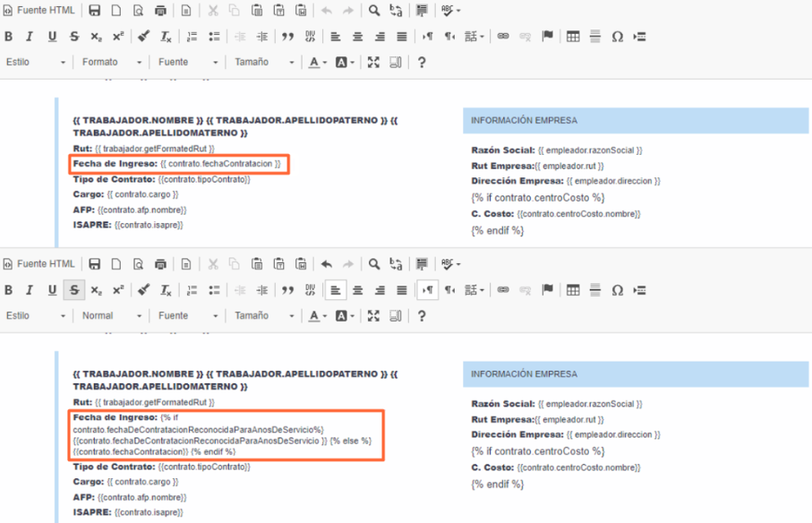The width and height of the screenshot is (812, 523).
Task: Open the Normal format dropdown in the lower editor
Action: [x=111, y=316]
